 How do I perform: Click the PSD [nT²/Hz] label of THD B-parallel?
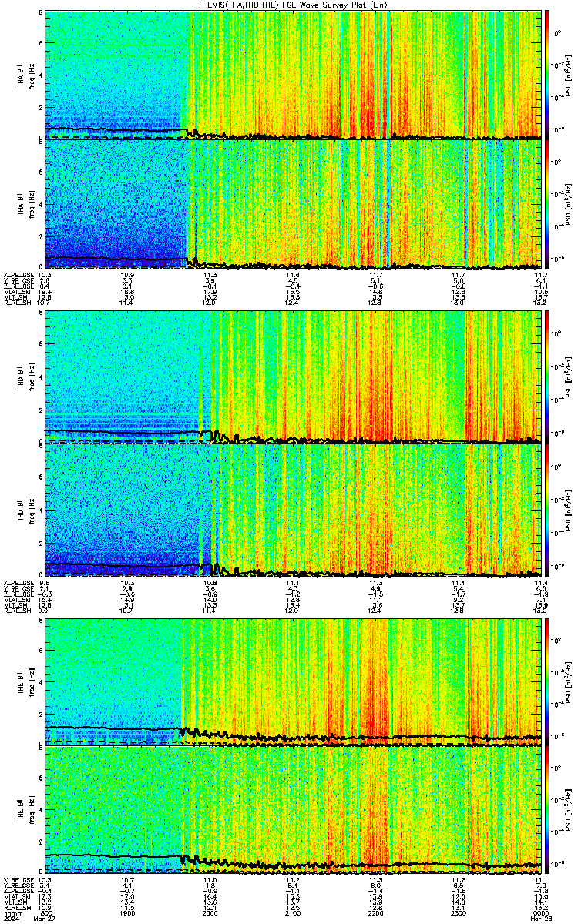coord(569,510)
